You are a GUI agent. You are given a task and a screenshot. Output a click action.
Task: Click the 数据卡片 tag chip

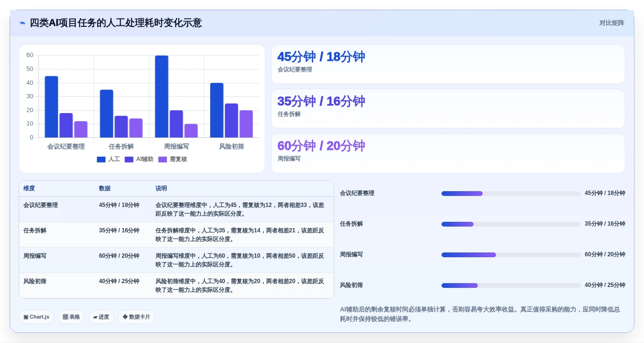click(x=136, y=317)
